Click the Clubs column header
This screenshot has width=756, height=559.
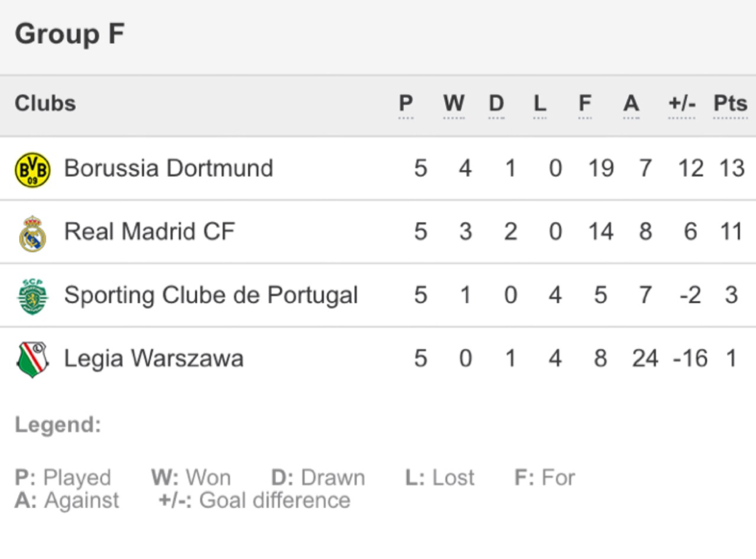coord(45,103)
